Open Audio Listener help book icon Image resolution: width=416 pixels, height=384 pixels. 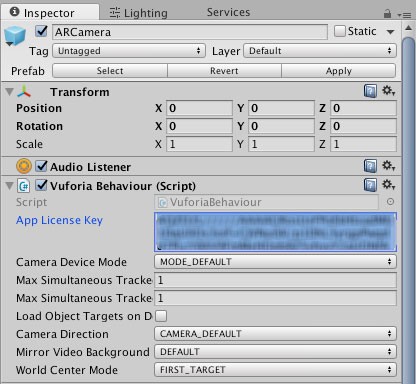[370, 166]
